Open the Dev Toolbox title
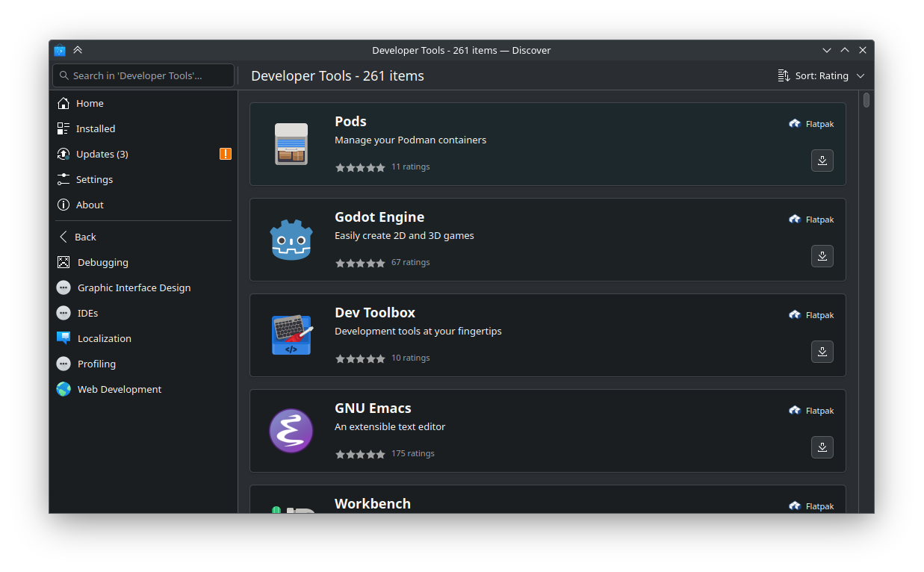This screenshot has width=924, height=572. (x=375, y=313)
